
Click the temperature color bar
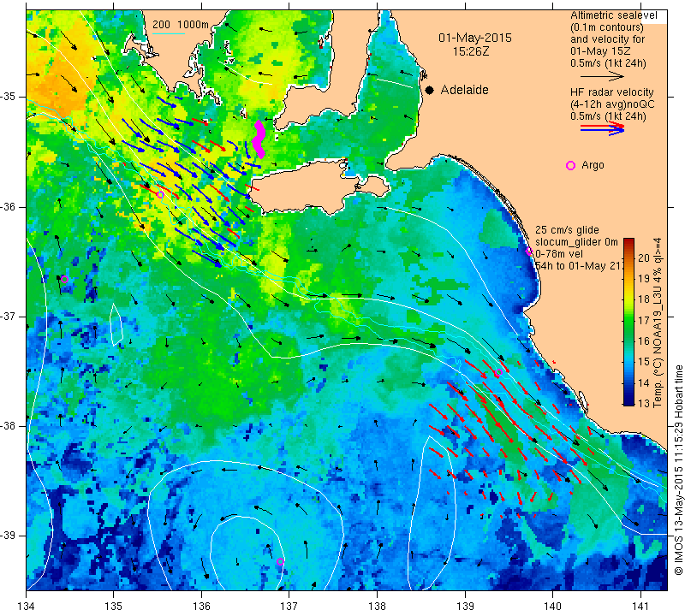(x=629, y=322)
